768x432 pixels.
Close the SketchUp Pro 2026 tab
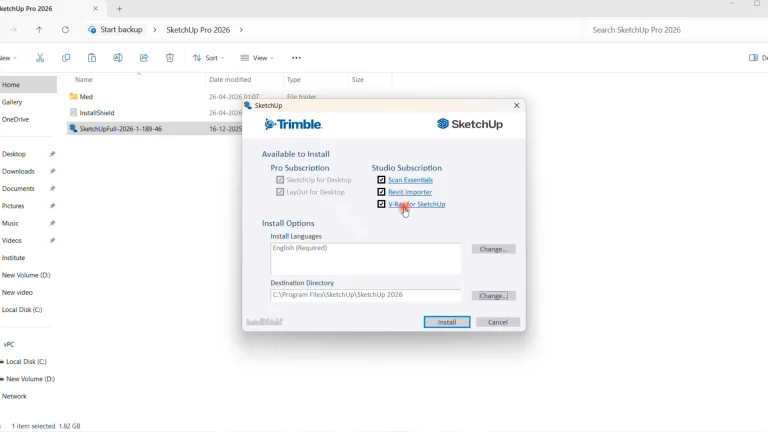tap(96, 8)
